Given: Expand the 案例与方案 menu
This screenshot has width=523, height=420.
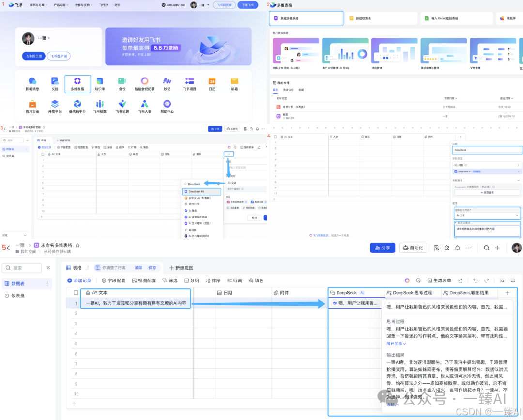Looking at the screenshot, I should (38, 5).
